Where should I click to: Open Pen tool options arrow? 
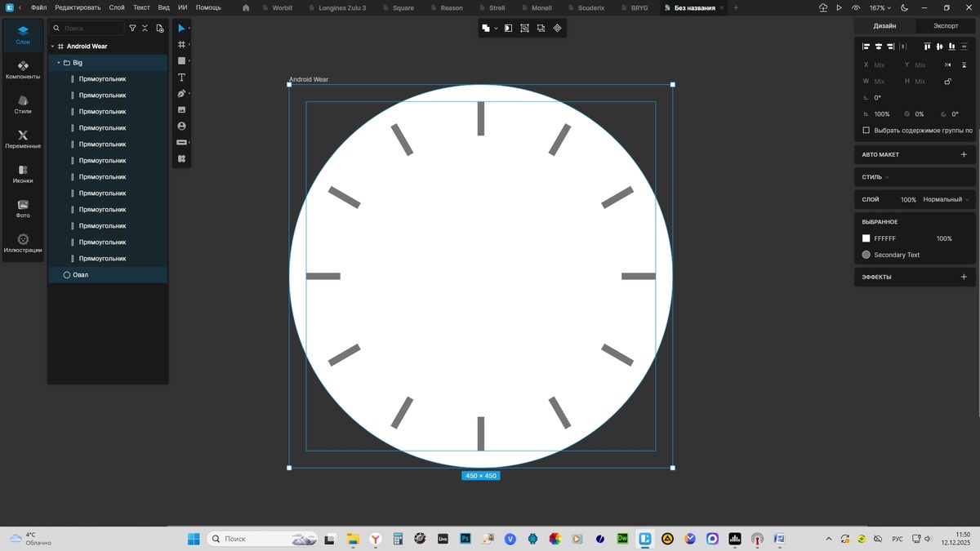189,94
